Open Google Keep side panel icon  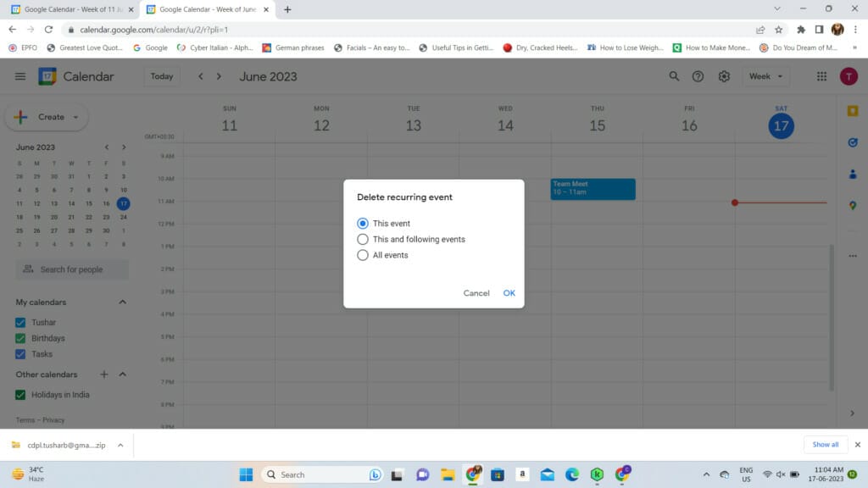coord(853,111)
